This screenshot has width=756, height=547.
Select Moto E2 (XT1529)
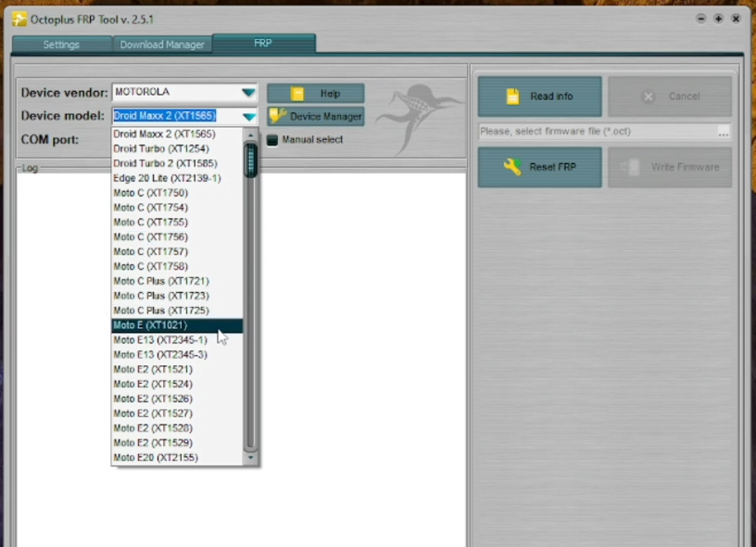(x=177, y=443)
